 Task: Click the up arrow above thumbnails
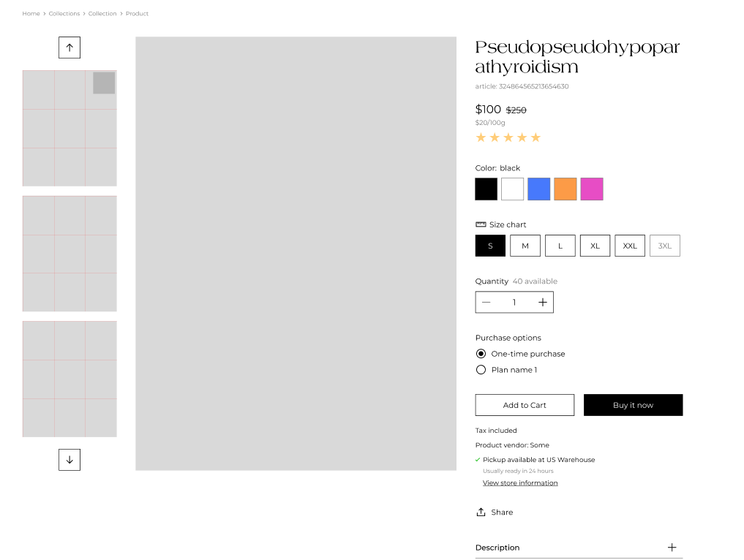[69, 48]
